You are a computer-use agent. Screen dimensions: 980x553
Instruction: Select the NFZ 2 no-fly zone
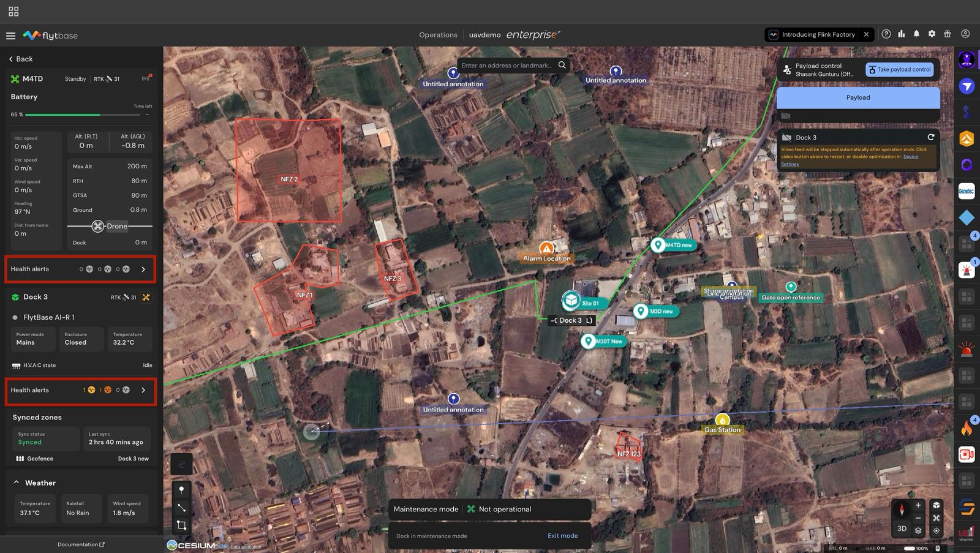click(x=288, y=170)
